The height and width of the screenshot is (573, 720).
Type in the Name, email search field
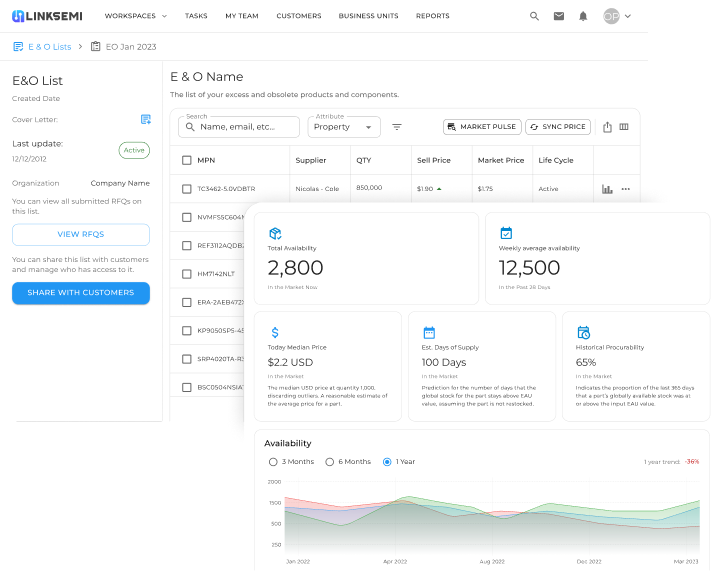click(x=247, y=127)
